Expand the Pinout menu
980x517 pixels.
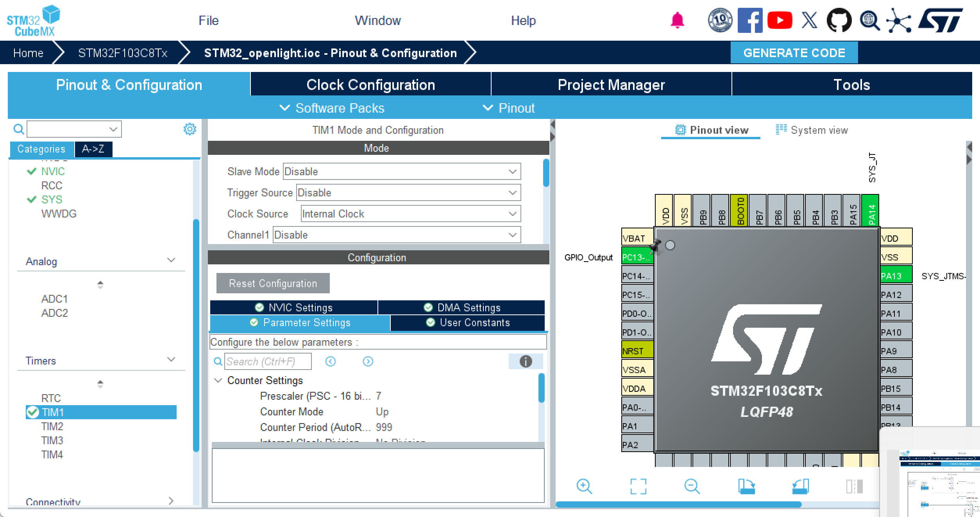click(x=509, y=108)
